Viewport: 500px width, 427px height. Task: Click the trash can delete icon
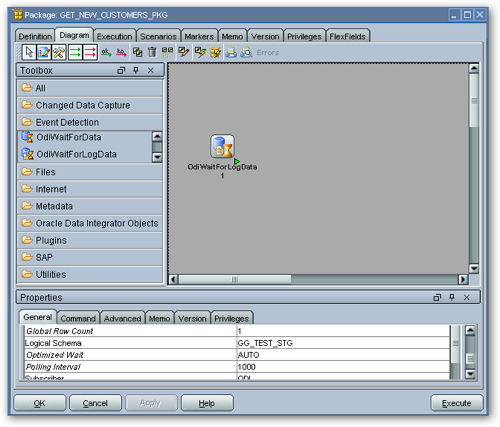152,52
